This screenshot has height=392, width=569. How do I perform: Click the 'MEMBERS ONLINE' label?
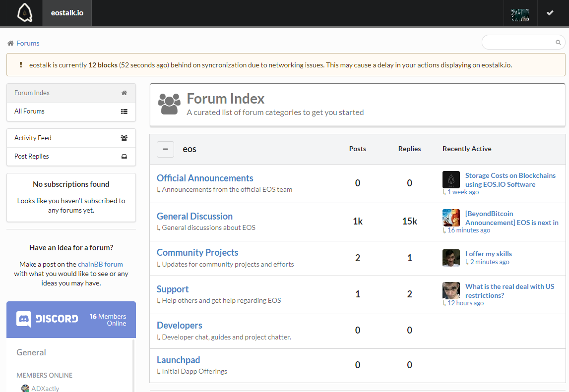click(x=44, y=375)
